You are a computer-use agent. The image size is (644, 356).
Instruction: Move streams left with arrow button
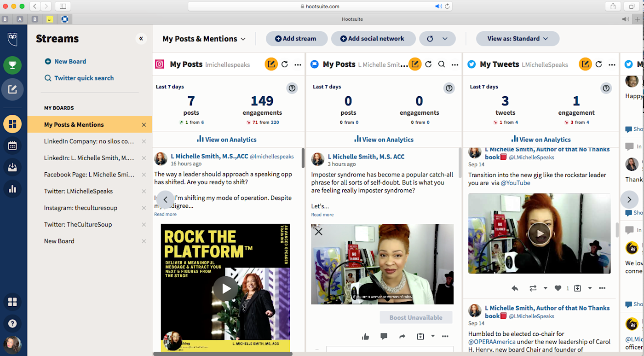[165, 199]
